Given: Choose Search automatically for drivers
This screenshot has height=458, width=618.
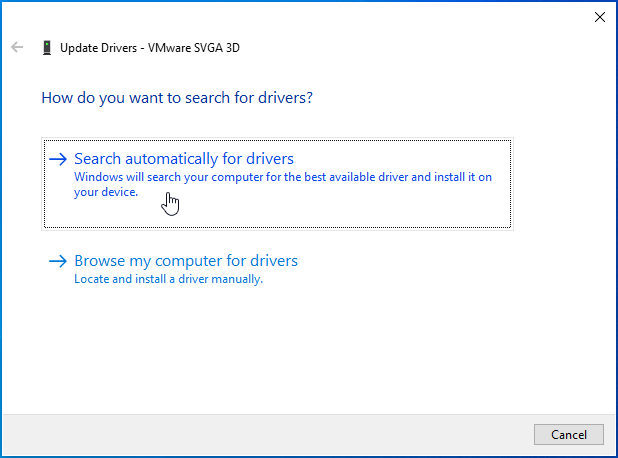Looking at the screenshot, I should point(184,159).
